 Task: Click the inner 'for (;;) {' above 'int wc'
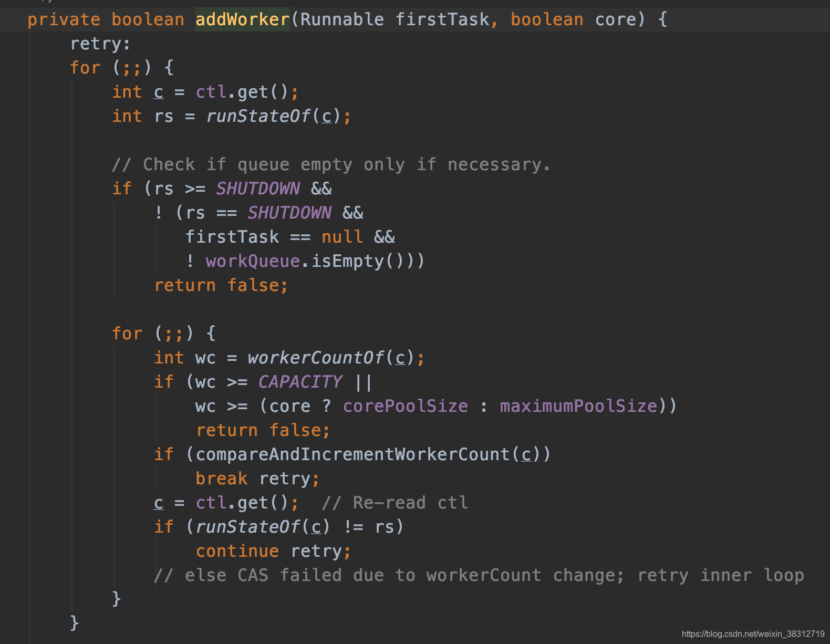coord(163,334)
